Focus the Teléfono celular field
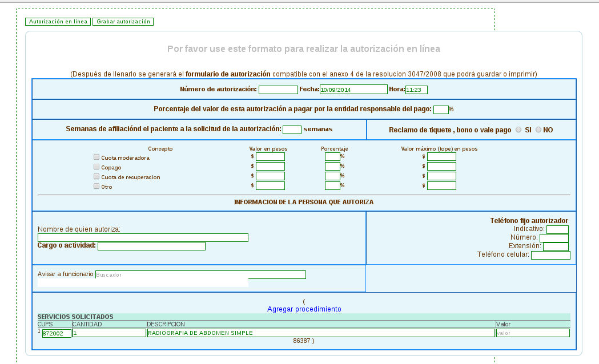 [550, 255]
